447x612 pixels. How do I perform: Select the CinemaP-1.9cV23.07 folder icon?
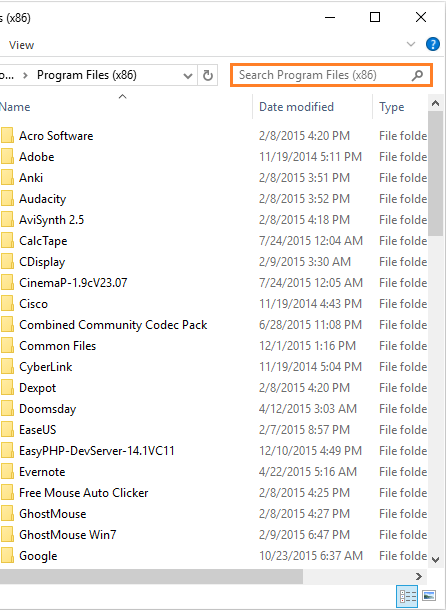[x=7, y=283]
